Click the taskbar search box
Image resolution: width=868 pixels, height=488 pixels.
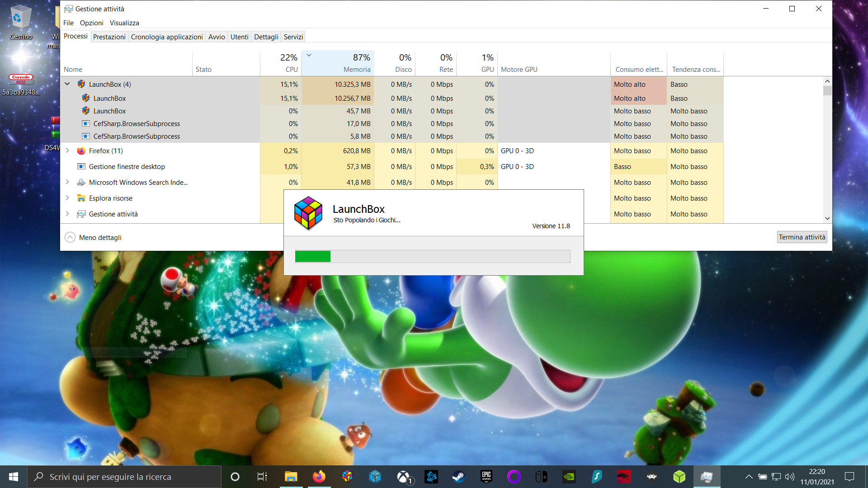pyautogui.click(x=124, y=477)
